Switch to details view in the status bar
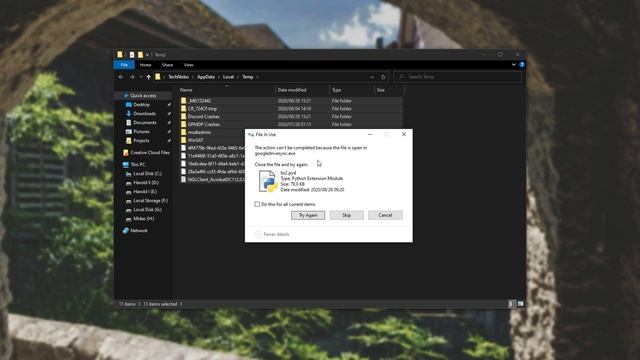This screenshot has width=640, height=360. point(511,304)
